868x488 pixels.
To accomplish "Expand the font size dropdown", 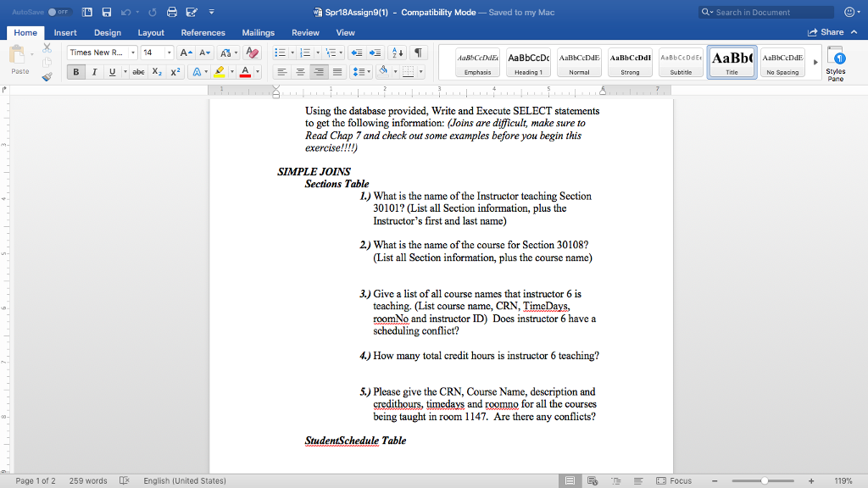I will pos(170,53).
